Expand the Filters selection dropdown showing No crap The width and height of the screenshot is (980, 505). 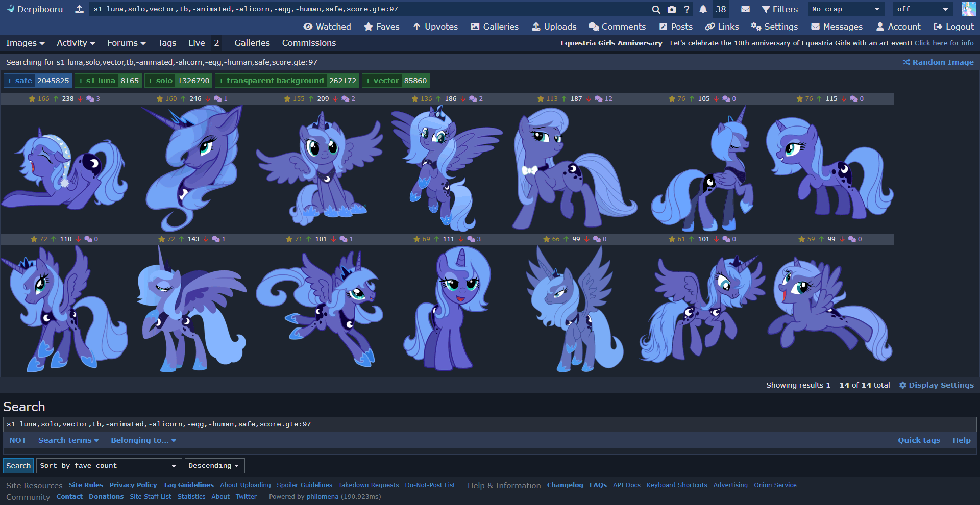(846, 9)
